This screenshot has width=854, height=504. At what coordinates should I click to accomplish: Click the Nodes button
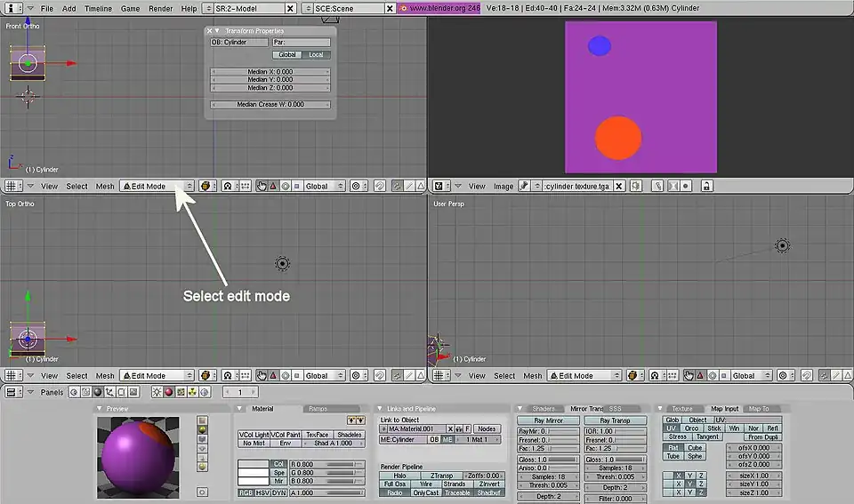coord(486,428)
